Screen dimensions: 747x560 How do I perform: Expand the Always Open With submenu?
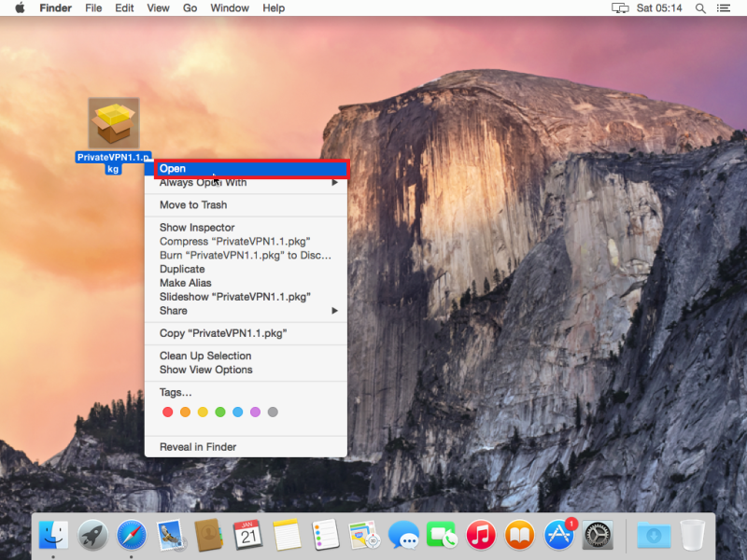click(x=247, y=183)
